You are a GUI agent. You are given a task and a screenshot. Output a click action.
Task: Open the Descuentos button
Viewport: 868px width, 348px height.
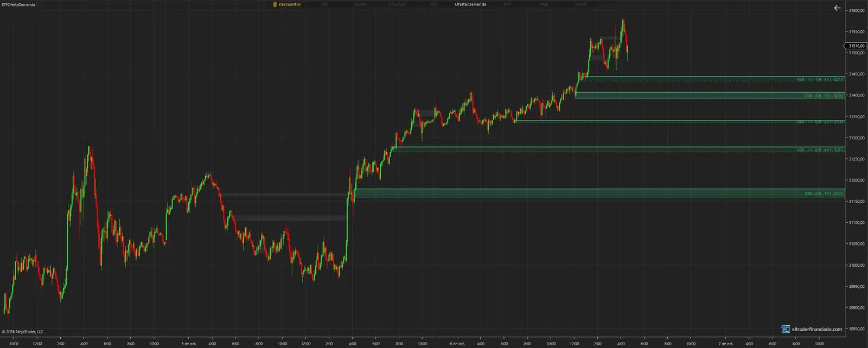coord(286,4)
